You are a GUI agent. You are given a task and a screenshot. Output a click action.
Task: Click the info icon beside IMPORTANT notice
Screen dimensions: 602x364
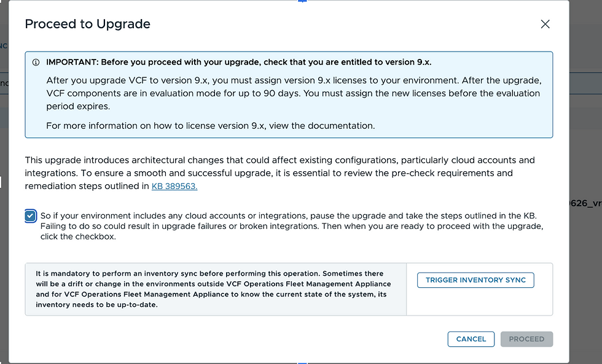tap(36, 62)
